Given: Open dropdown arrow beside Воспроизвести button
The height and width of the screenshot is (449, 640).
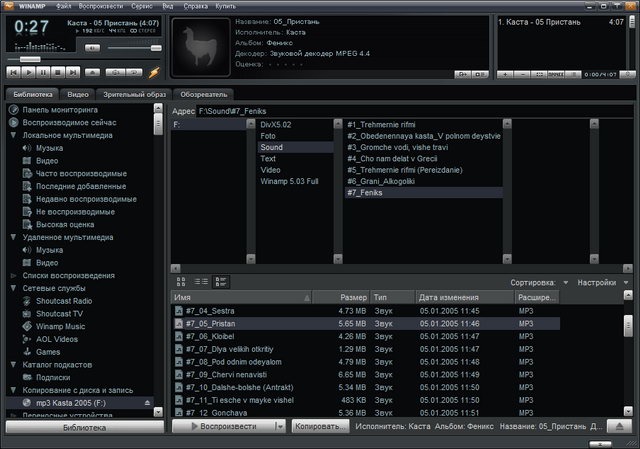Looking at the screenshot, I should [280, 426].
